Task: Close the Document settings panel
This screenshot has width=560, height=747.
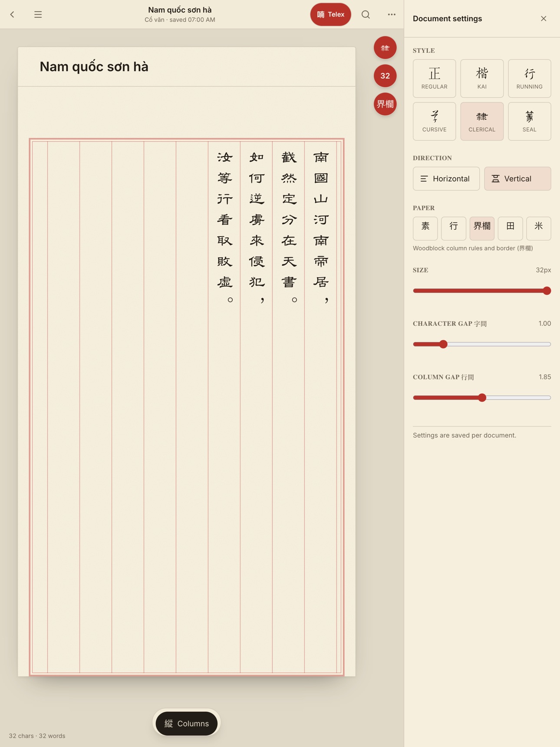Action: [544, 19]
